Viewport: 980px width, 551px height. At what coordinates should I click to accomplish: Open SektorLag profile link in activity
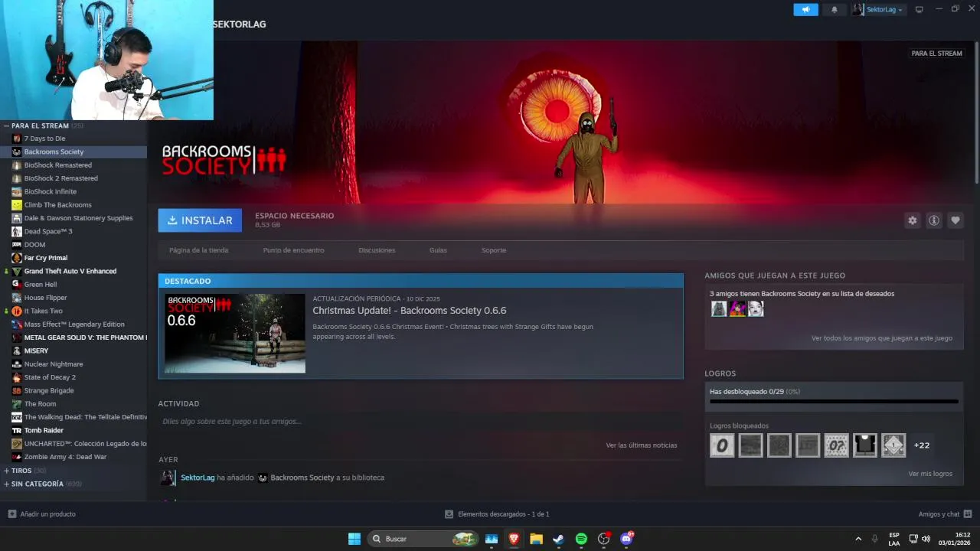198,478
